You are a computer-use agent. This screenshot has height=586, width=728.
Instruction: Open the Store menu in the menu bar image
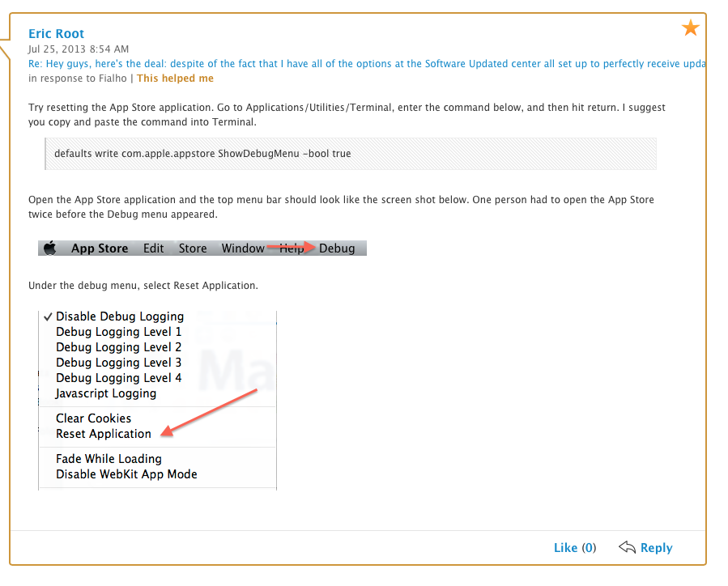[193, 248]
